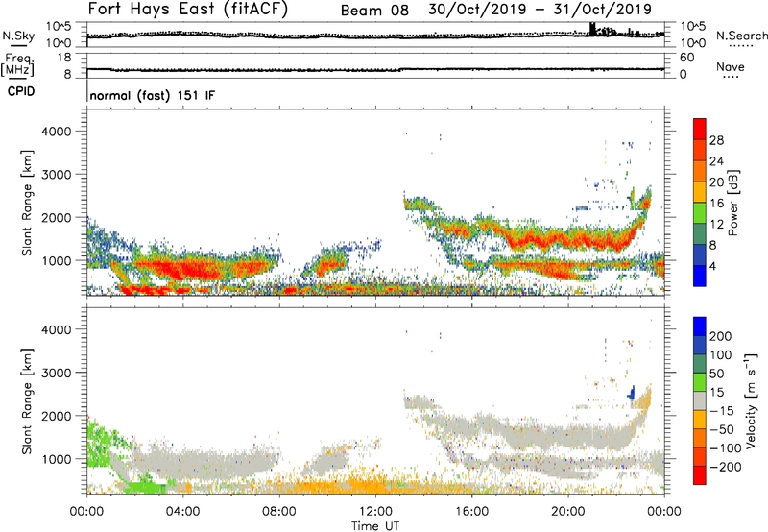The image size is (768, 532).
Task: Select the title 'Fort Hays East (fitACF)'
Action: tap(188, 9)
